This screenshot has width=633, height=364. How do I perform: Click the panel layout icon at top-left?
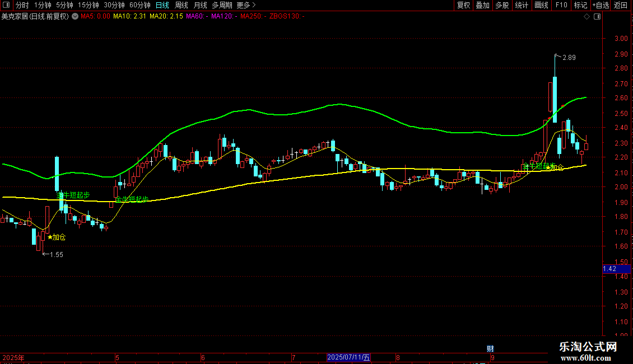tap(6, 5)
